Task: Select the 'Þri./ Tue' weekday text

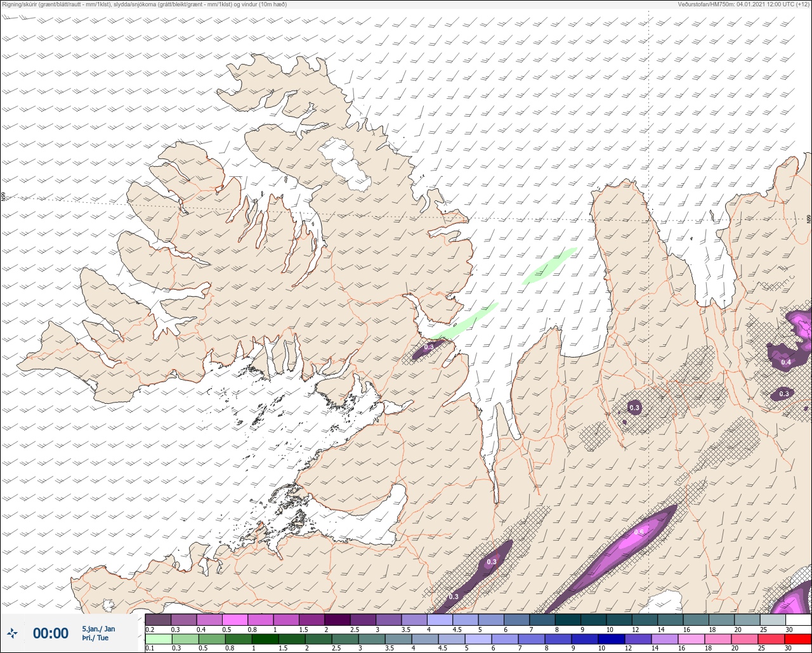Action: point(95,638)
